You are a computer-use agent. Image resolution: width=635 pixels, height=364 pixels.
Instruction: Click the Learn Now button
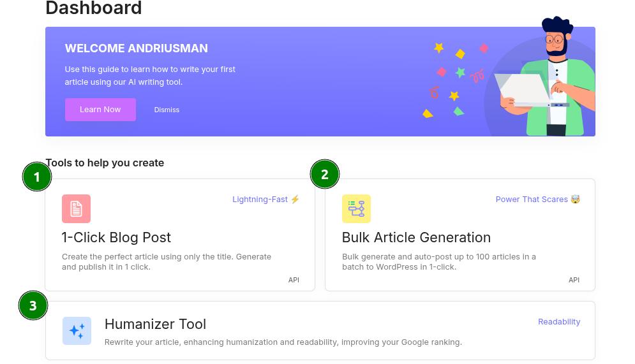(x=100, y=110)
